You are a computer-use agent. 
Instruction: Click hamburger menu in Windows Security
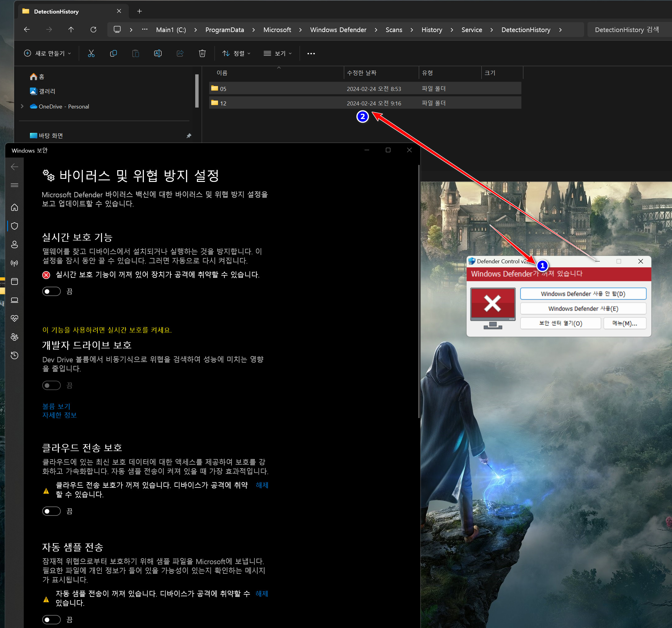click(x=14, y=185)
